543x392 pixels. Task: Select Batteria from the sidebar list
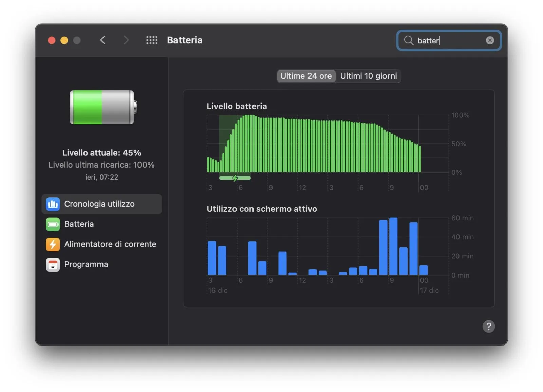click(79, 224)
